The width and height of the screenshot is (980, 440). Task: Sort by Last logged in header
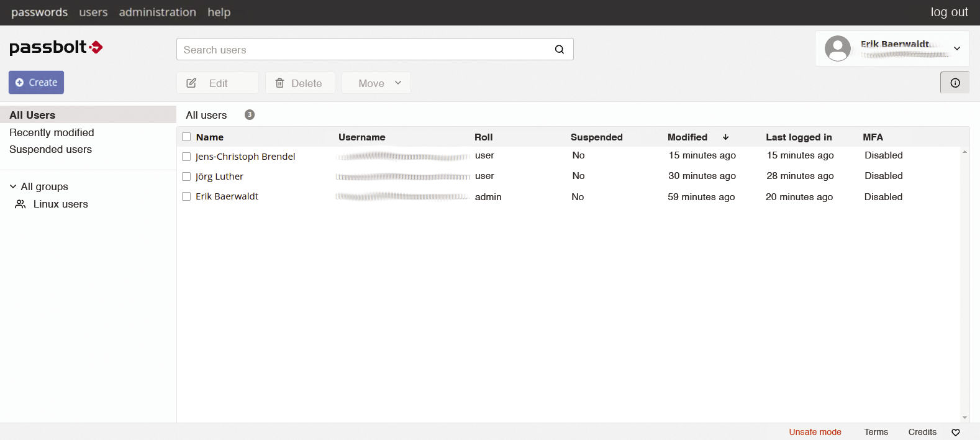(799, 137)
